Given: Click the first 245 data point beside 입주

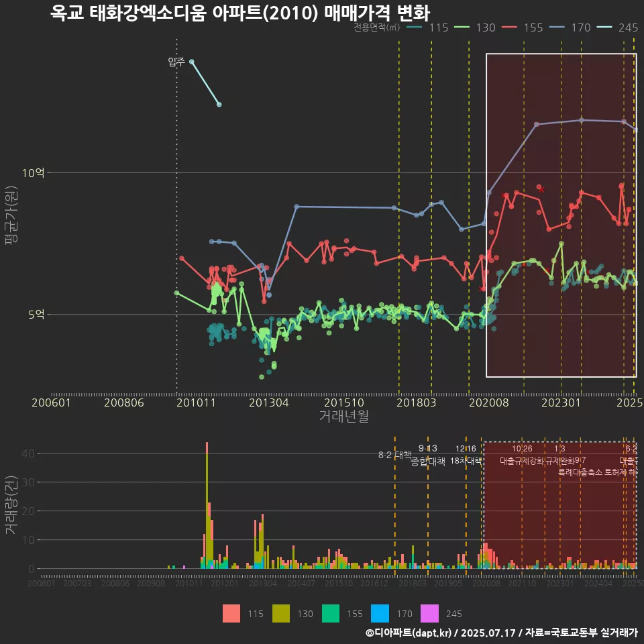Looking at the screenshot, I should [191, 62].
